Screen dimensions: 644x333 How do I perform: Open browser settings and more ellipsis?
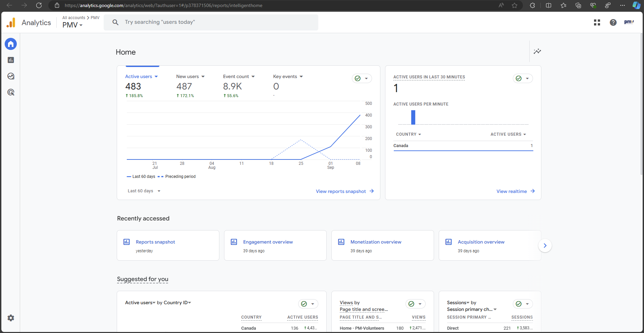(x=623, y=5)
